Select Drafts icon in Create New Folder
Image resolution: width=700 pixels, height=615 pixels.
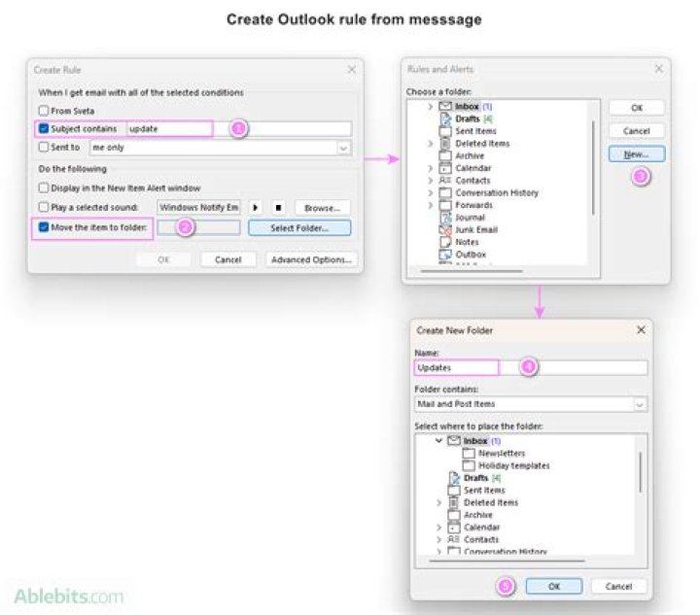click(x=454, y=478)
